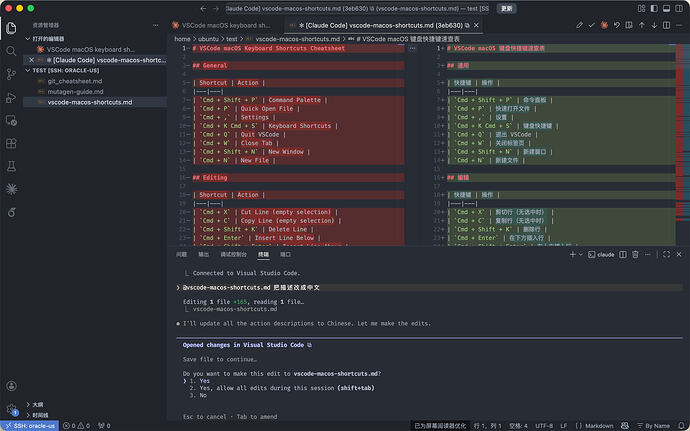Toggle the primary side bar visibility

(654, 8)
